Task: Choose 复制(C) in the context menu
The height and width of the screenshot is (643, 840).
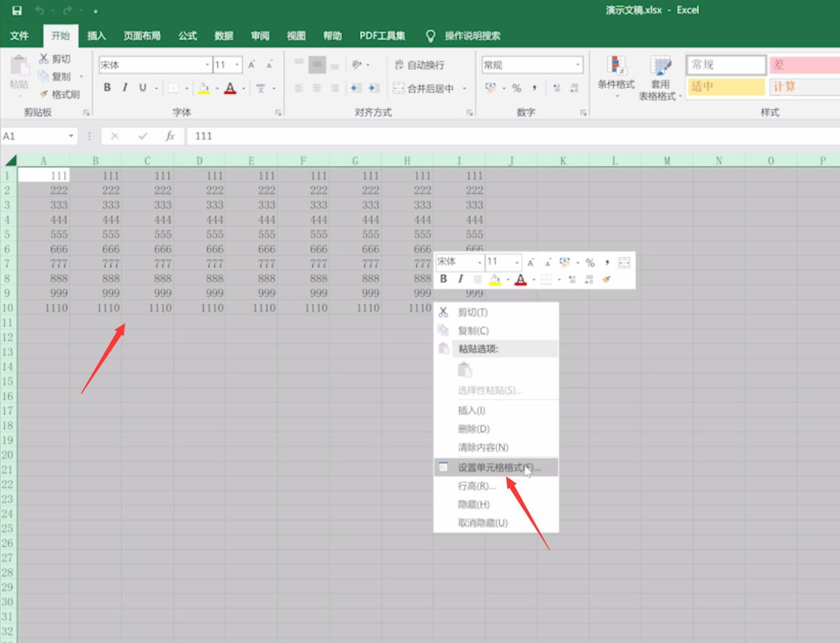Action: 496,331
